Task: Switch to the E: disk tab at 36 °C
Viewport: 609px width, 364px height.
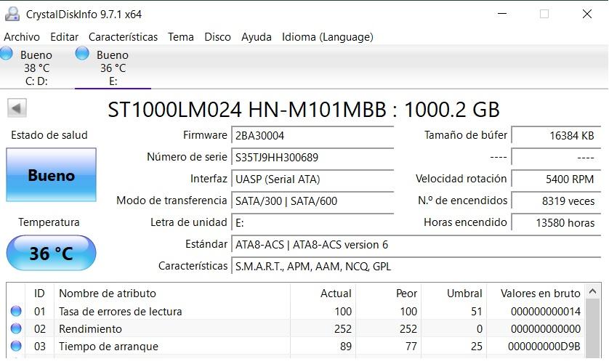Action: (x=113, y=68)
